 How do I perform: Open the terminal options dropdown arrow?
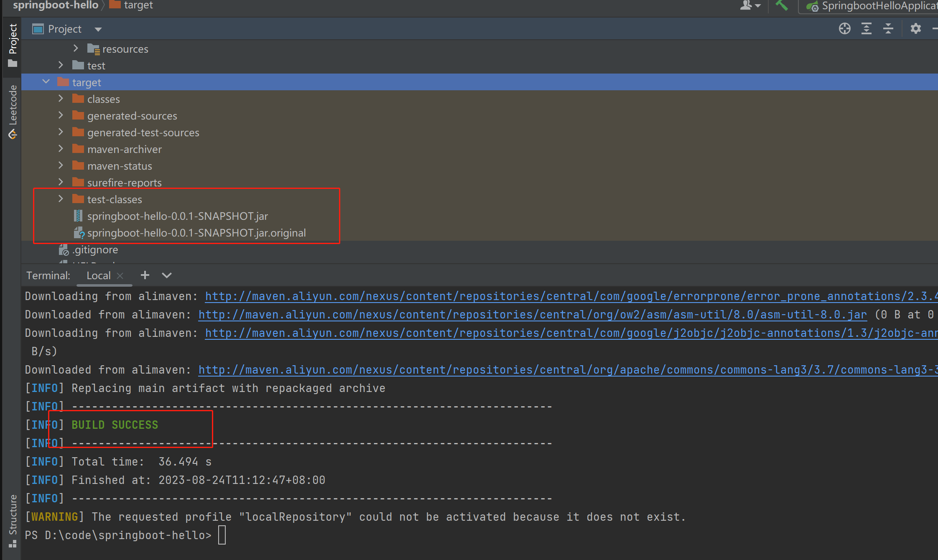(x=166, y=275)
